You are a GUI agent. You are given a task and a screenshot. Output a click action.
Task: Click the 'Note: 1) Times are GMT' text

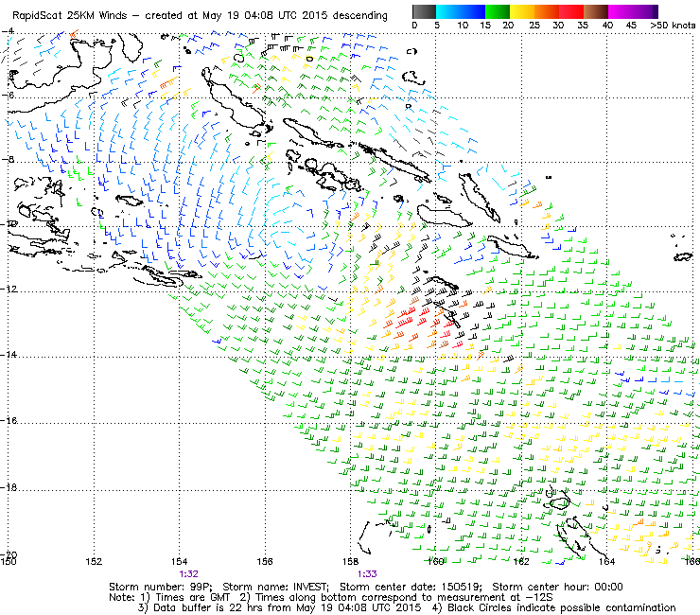pos(169,597)
